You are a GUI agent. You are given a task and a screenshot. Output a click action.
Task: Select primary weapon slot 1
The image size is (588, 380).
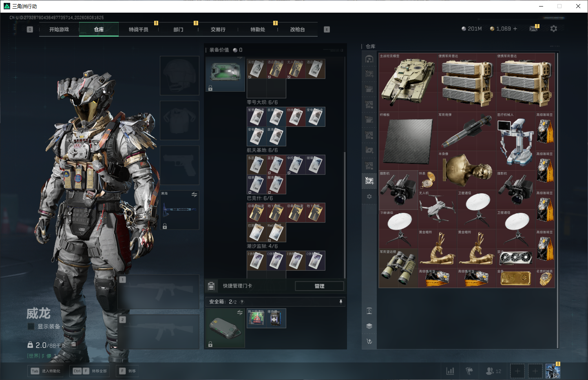pos(159,292)
